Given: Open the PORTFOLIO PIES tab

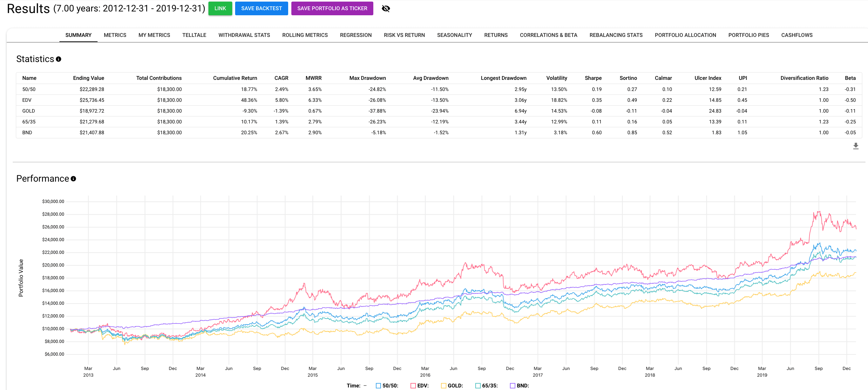Looking at the screenshot, I should (748, 35).
